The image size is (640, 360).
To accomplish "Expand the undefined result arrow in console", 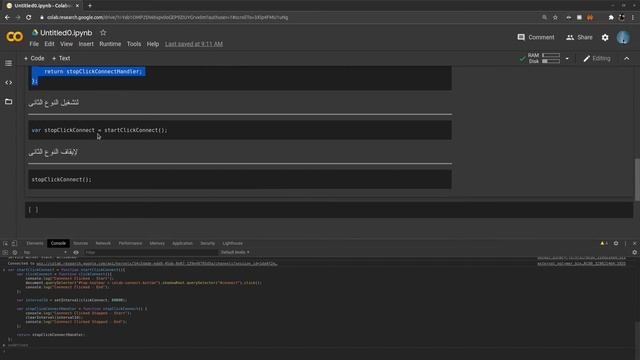I will 4,345.
